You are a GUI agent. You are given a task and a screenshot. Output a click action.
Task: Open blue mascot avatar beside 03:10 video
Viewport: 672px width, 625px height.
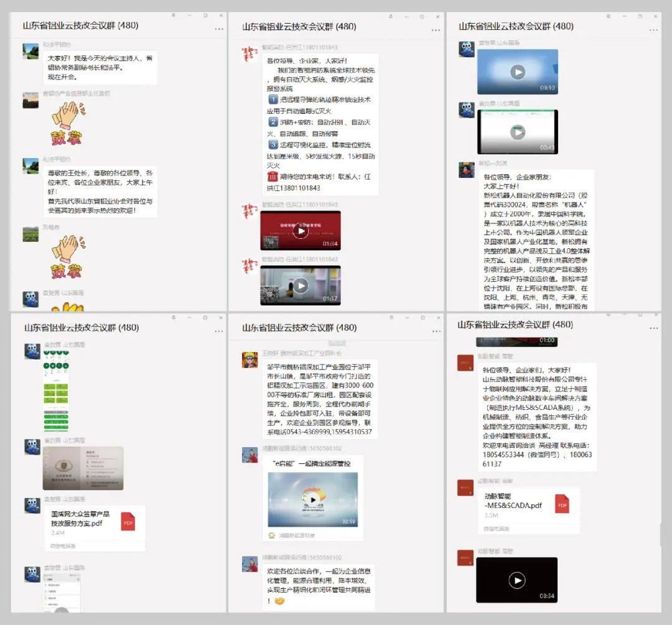click(x=467, y=49)
